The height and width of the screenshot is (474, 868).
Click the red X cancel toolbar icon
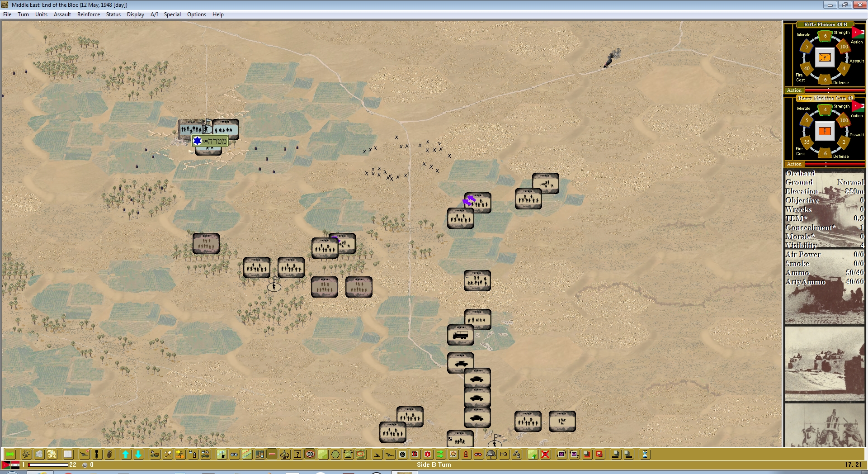tap(545, 454)
